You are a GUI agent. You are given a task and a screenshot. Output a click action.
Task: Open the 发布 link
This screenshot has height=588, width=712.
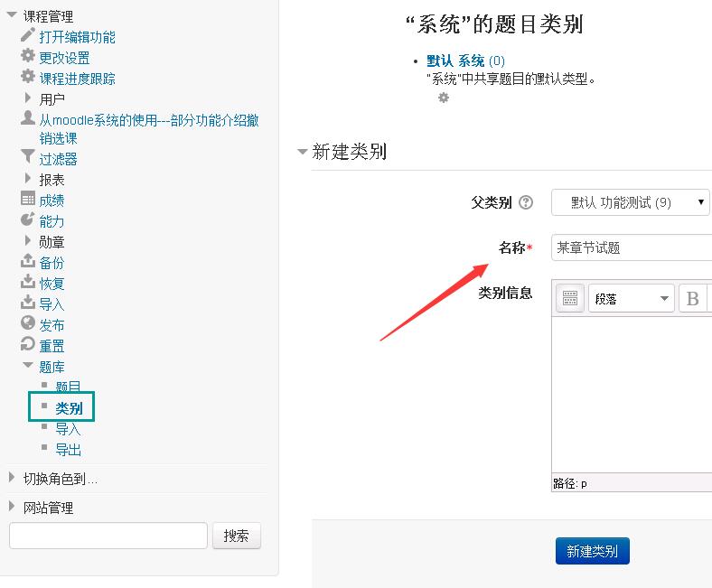click(x=52, y=325)
